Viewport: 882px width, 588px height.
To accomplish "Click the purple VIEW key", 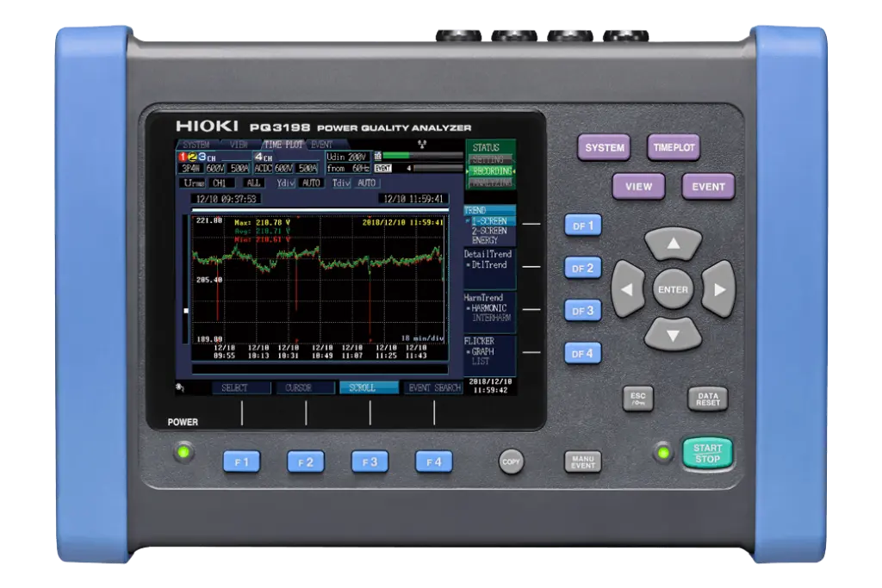I will [638, 187].
